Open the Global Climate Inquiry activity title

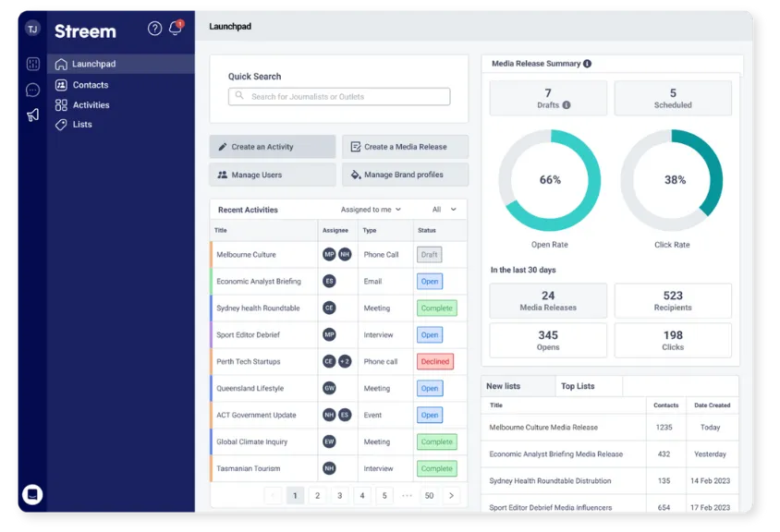pos(252,441)
